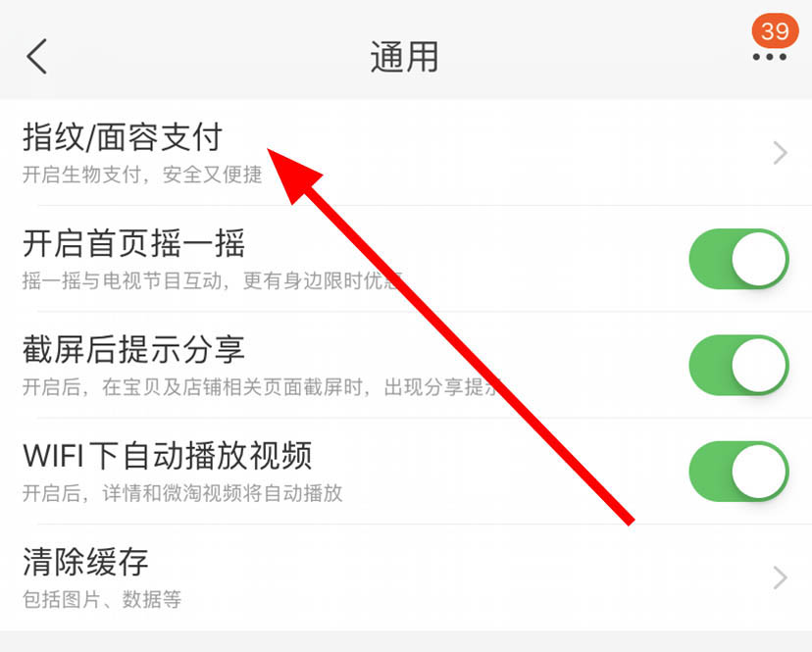Image resolution: width=812 pixels, height=652 pixels.
Task: Open 指纹/面容支付 settings entry
Action: pyautogui.click(x=406, y=152)
